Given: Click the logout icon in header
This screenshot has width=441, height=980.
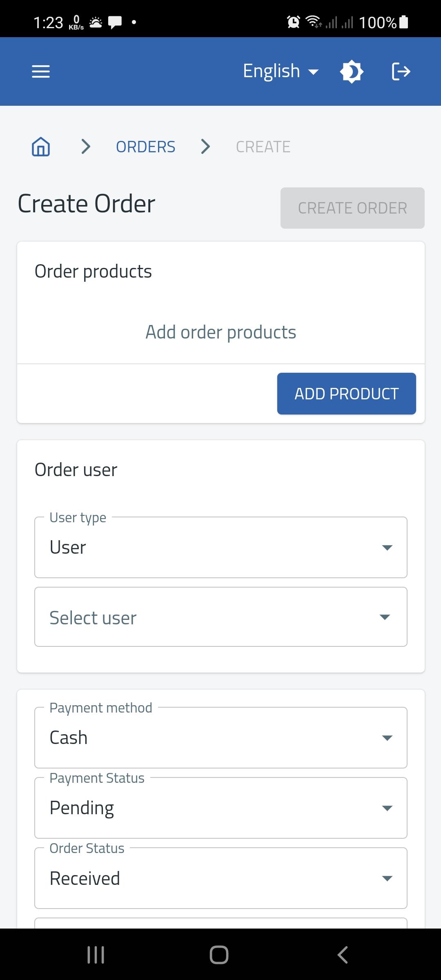Looking at the screenshot, I should pos(401,71).
